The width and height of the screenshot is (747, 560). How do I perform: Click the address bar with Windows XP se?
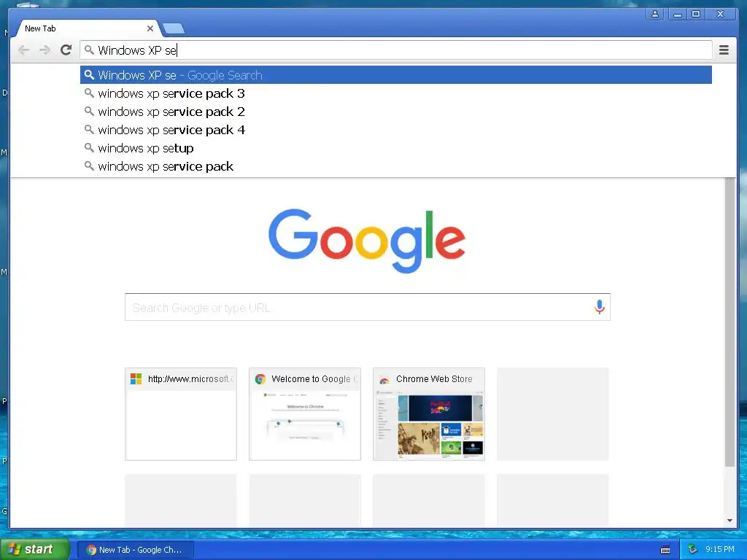pos(396,50)
